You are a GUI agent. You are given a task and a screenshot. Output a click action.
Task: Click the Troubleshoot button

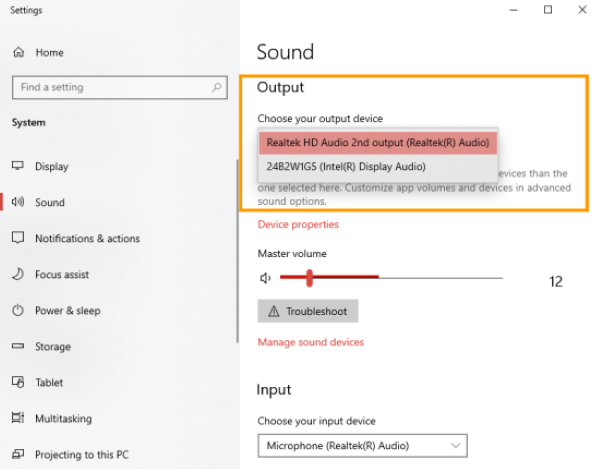click(x=307, y=311)
